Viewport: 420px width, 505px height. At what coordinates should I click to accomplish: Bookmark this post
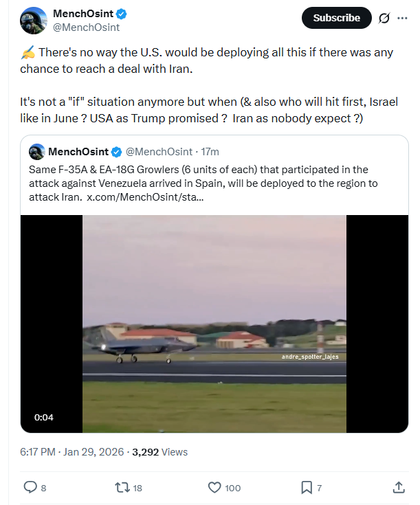tap(307, 487)
